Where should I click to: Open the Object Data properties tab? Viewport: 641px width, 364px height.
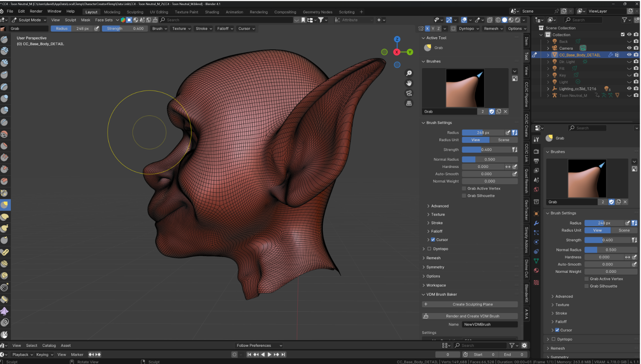[x=536, y=261]
